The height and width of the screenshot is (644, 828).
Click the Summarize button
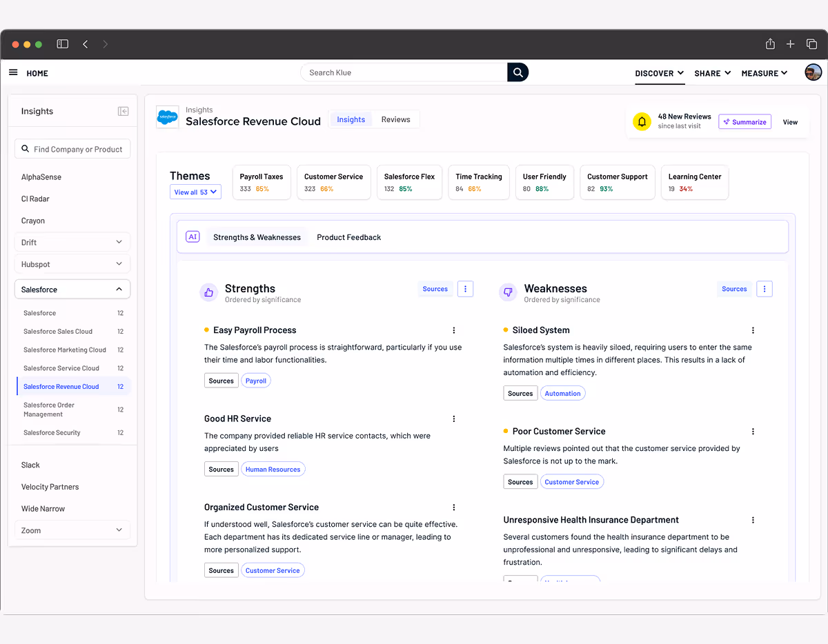(x=745, y=122)
